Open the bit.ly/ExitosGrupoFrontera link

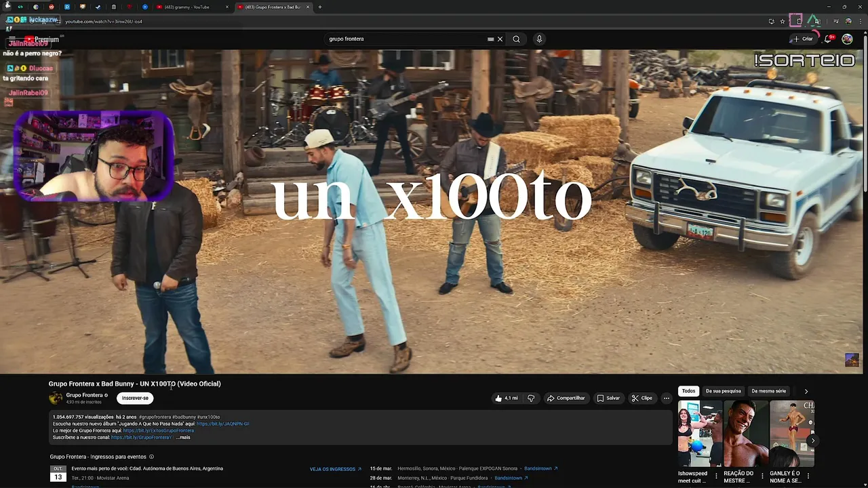159,430
